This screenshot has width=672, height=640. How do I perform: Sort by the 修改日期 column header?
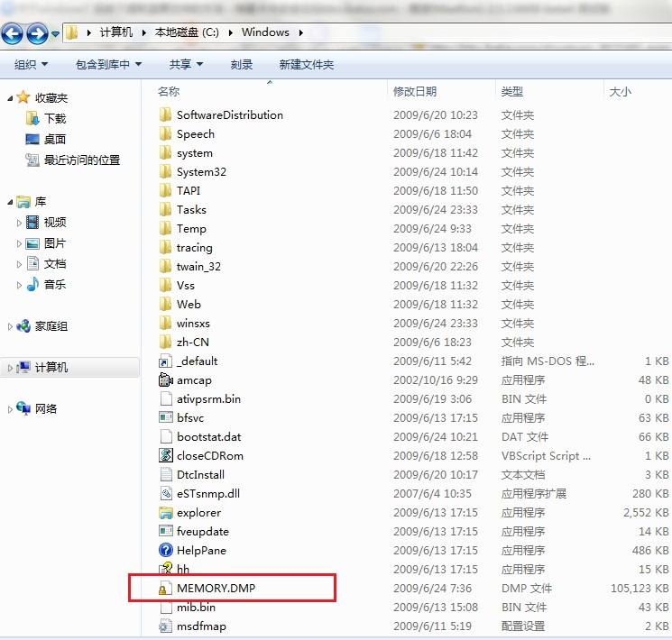(414, 91)
